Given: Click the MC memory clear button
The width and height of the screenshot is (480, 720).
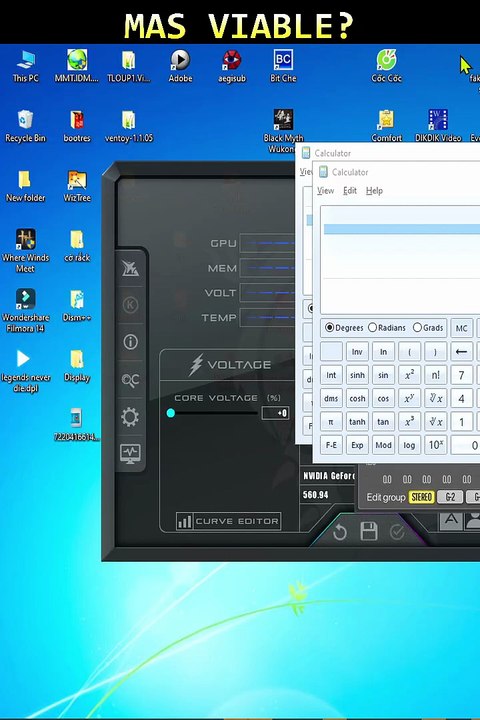Looking at the screenshot, I should [461, 328].
